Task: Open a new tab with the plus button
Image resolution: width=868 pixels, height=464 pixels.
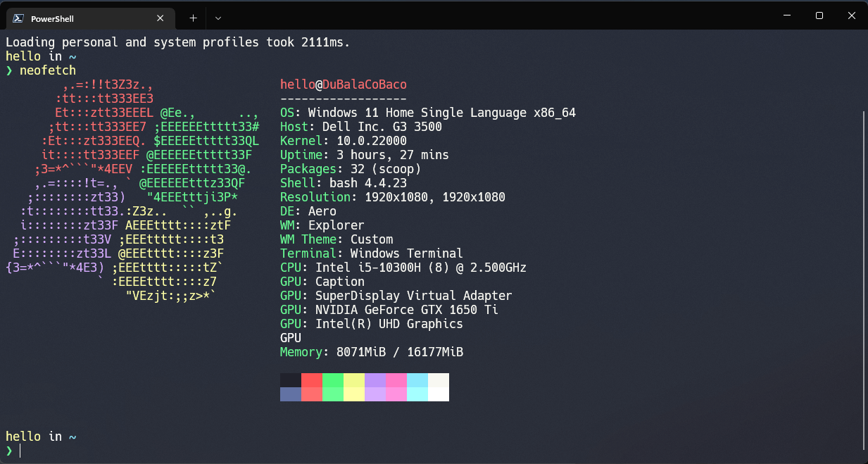Action: 194,18
